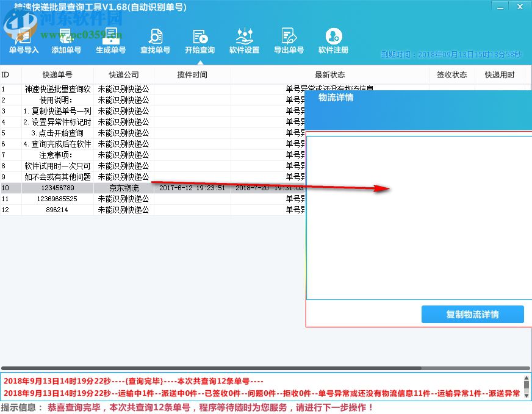Click the 提示信息 message at the bottom
The image size is (532, 414).
183,406
